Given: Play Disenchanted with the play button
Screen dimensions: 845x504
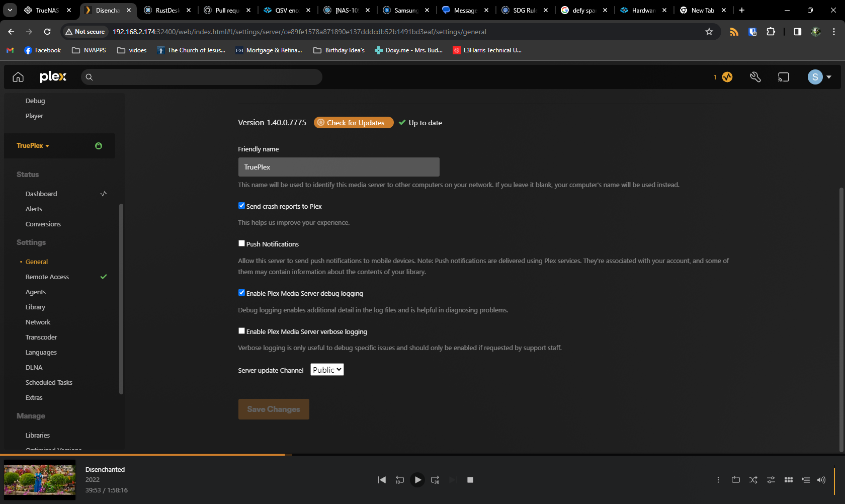Looking at the screenshot, I should [x=417, y=480].
